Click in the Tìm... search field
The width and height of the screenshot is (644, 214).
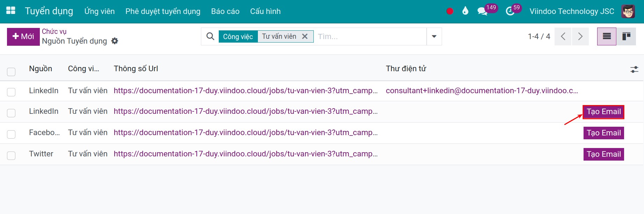click(370, 36)
